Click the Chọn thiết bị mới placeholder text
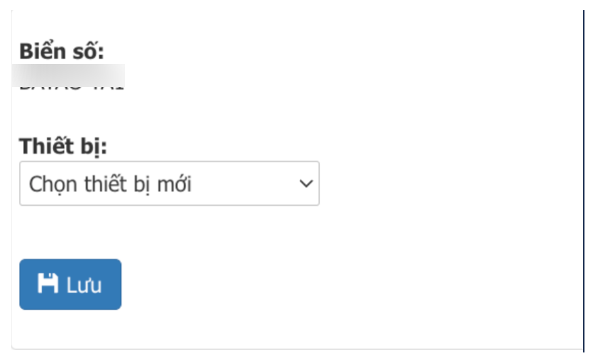594x364 pixels. [110, 184]
